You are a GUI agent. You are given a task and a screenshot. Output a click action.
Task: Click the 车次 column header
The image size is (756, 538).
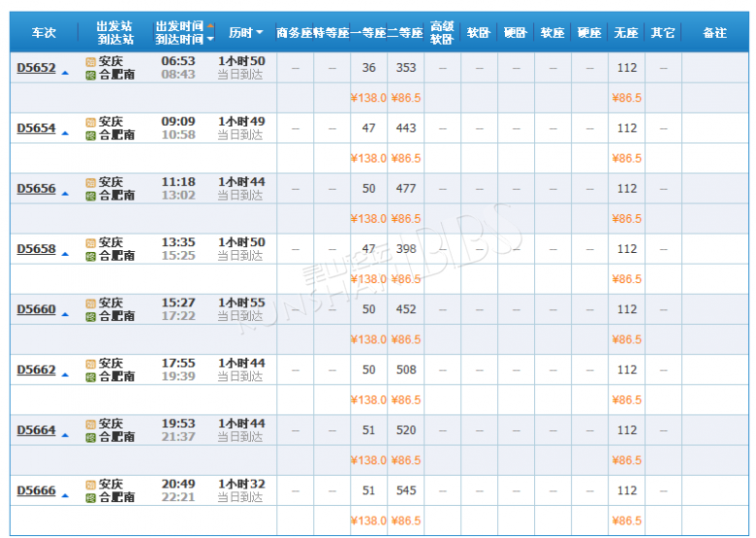(x=44, y=33)
